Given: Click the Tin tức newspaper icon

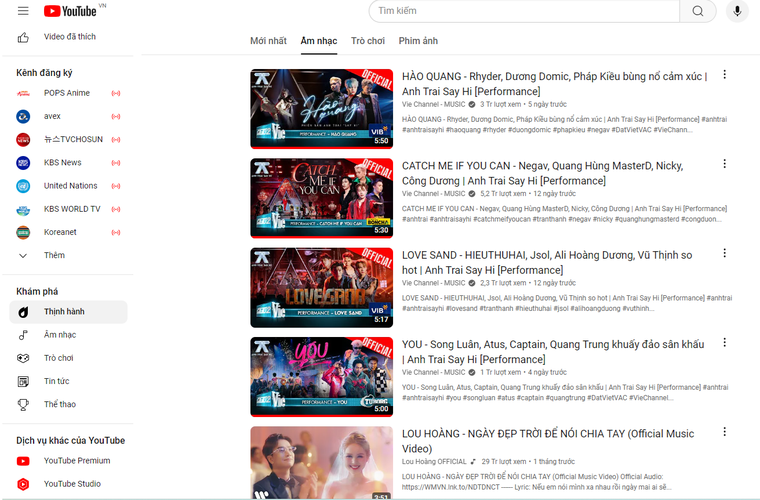Looking at the screenshot, I should point(23,381).
